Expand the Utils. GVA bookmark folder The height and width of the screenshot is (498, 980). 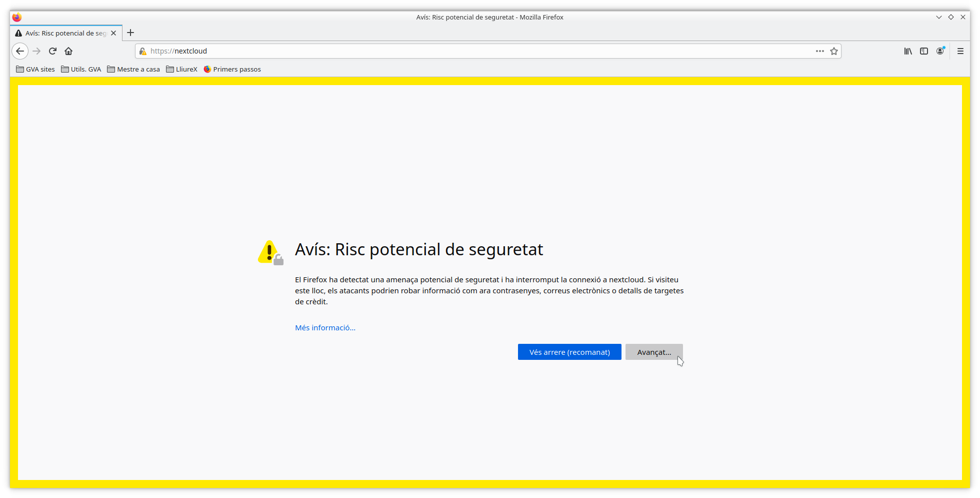pos(81,69)
